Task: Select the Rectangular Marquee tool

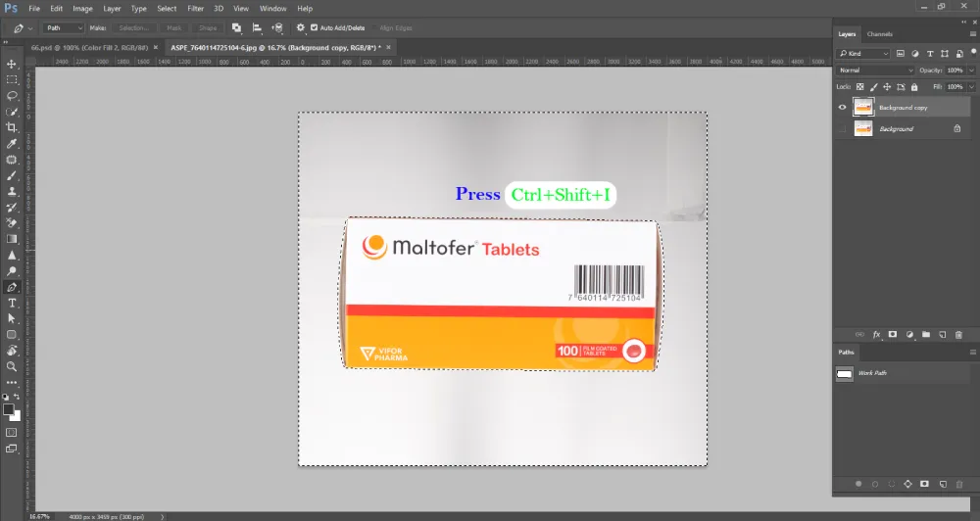Action: point(11,80)
